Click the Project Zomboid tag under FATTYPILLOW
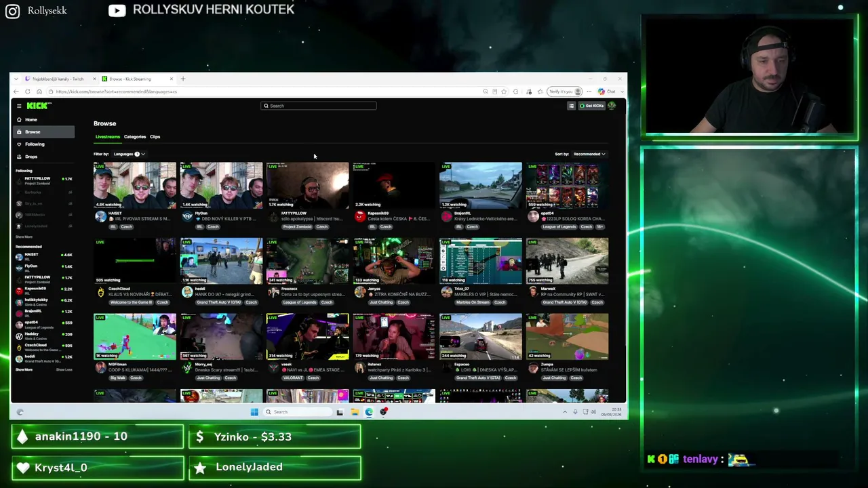Screen dimensions: 868x488 (296, 227)
